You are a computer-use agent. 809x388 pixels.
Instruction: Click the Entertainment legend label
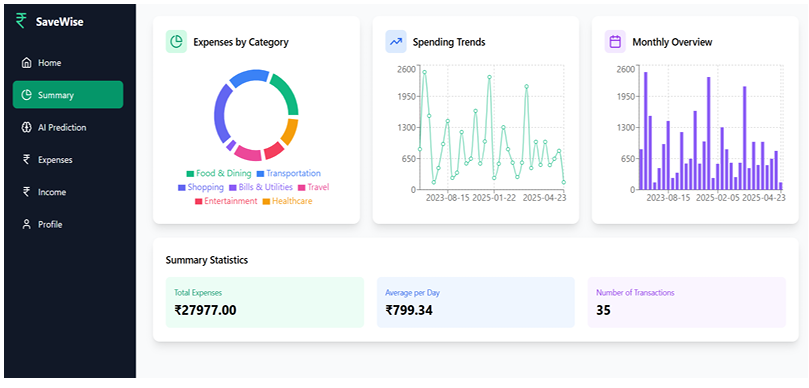(230, 201)
